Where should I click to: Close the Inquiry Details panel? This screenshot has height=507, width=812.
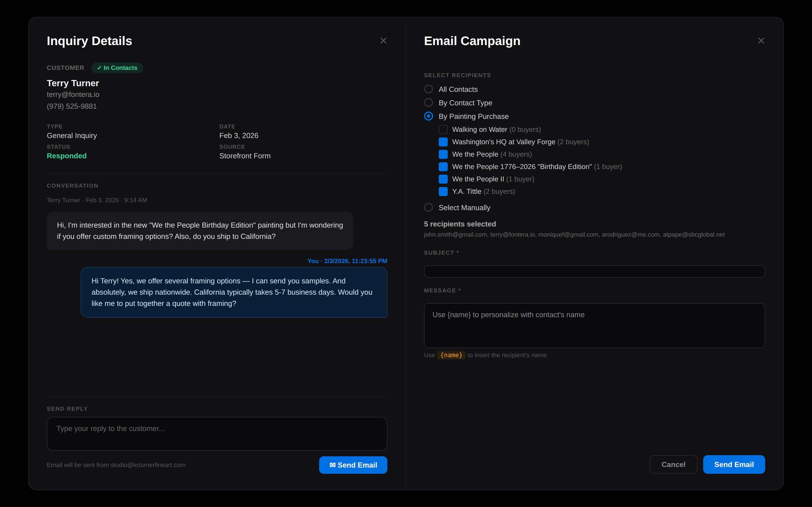[383, 40]
